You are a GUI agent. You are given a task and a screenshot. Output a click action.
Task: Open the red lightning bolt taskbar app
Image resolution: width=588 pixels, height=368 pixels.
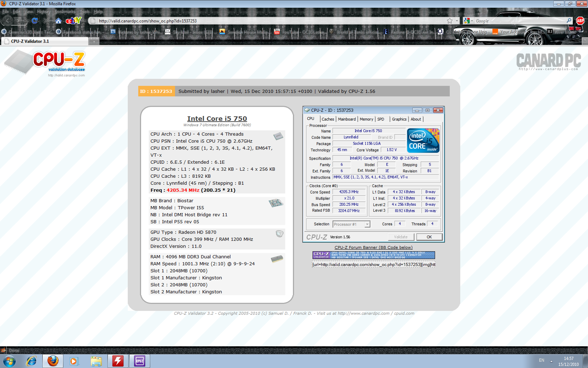[x=118, y=361]
